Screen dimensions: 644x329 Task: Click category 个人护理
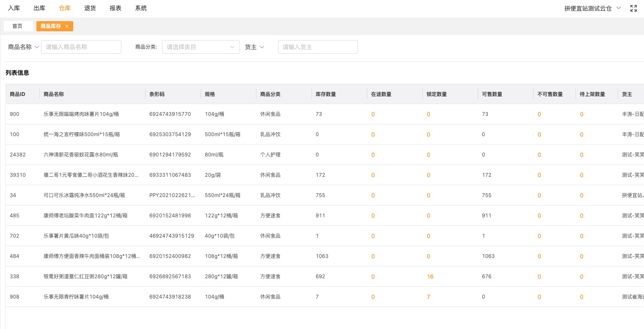pos(270,155)
